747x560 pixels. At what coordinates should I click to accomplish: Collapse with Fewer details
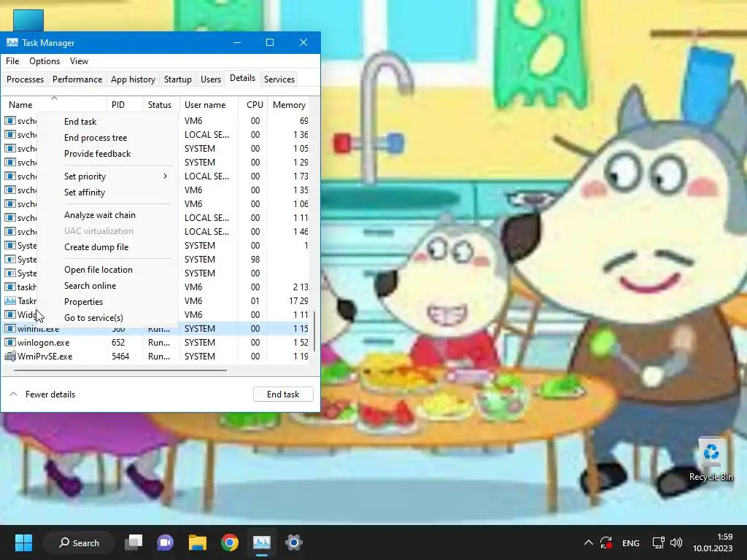pyautogui.click(x=42, y=394)
